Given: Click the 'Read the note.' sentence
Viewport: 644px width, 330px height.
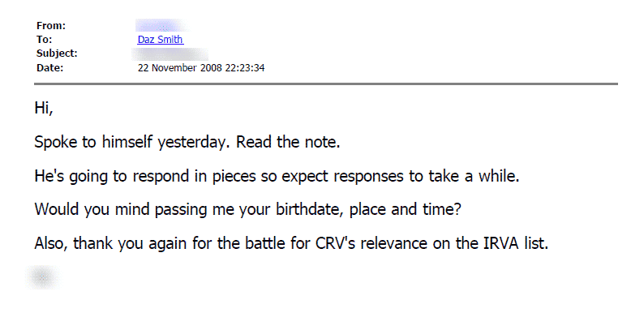Looking at the screenshot, I should (x=288, y=142).
